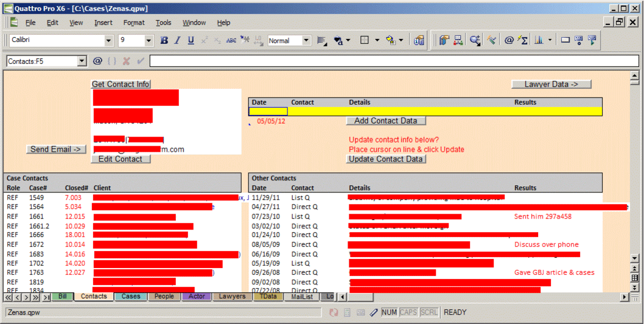The image size is (644, 324).
Task: Toggle italic text style
Action: (177, 41)
